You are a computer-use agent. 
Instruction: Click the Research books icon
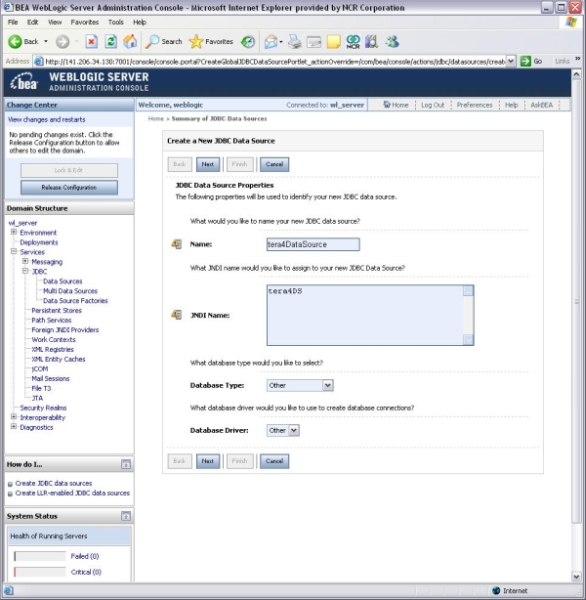(372, 41)
